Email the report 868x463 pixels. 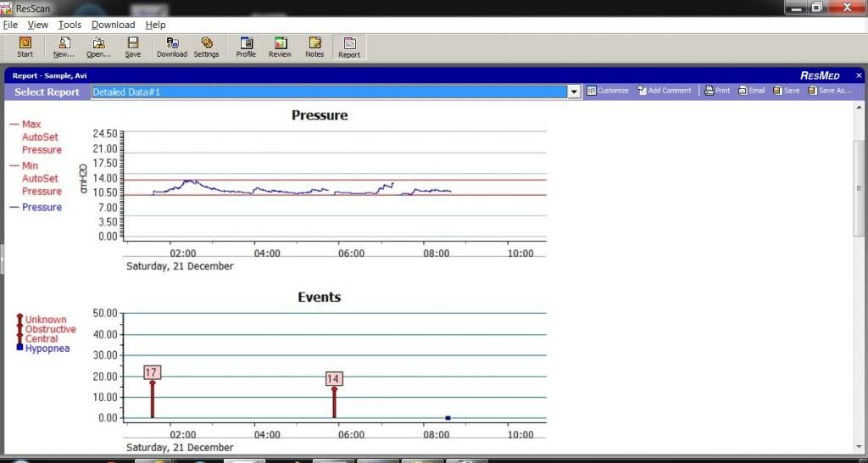point(752,90)
